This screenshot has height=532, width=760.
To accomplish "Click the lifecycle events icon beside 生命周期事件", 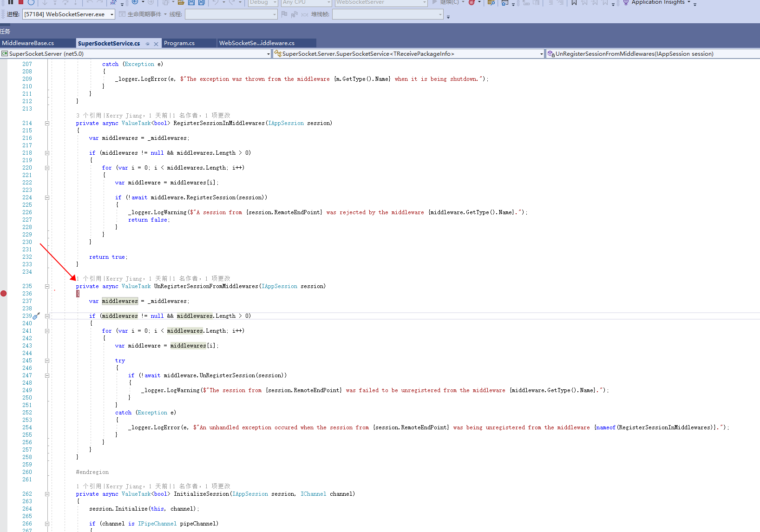I will (122, 14).
